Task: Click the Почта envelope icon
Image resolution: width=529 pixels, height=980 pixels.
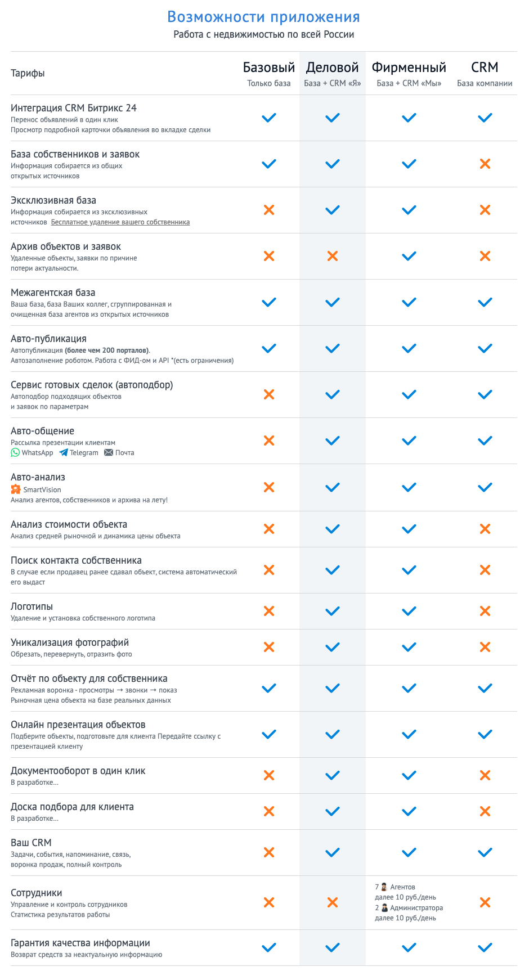Action: [109, 452]
